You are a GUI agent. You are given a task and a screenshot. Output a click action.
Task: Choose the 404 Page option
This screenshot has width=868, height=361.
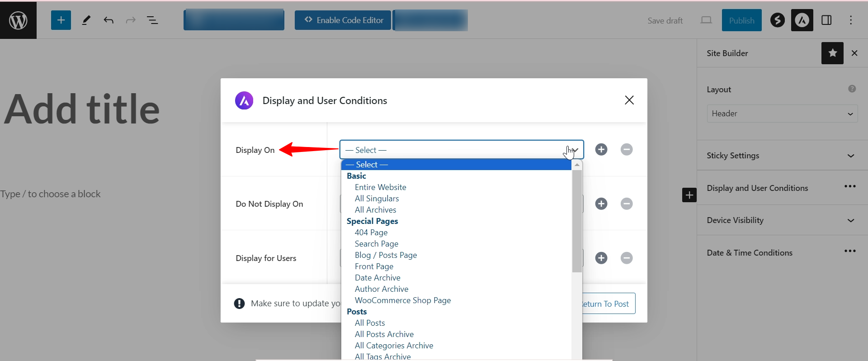click(x=371, y=233)
